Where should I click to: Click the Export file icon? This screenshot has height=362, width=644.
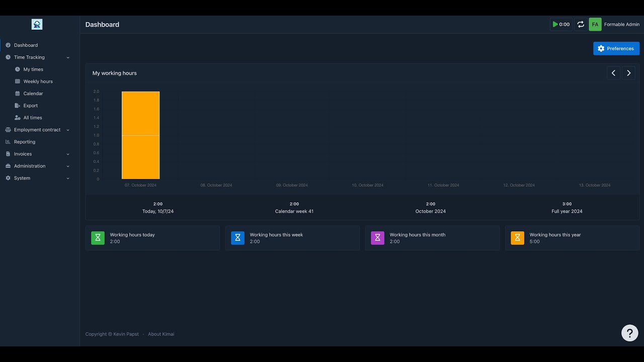[18, 106]
